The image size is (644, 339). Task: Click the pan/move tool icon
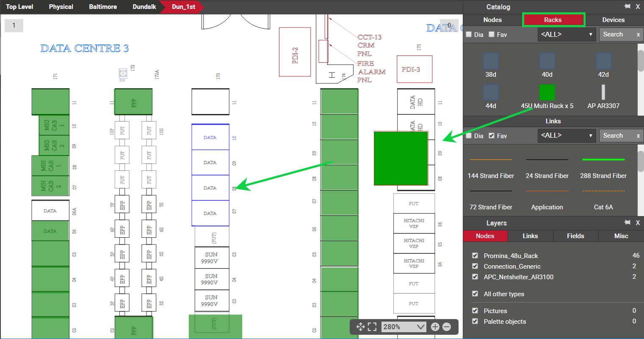click(x=360, y=327)
